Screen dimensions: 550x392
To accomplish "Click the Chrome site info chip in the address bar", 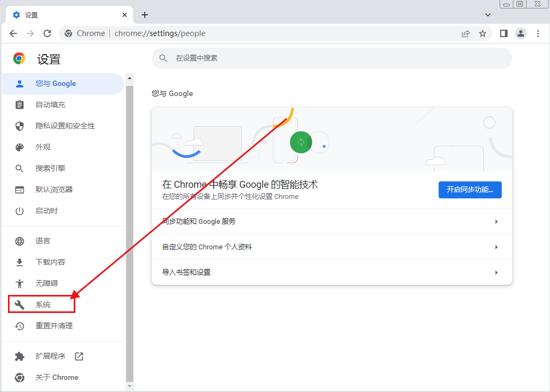I will point(85,33).
